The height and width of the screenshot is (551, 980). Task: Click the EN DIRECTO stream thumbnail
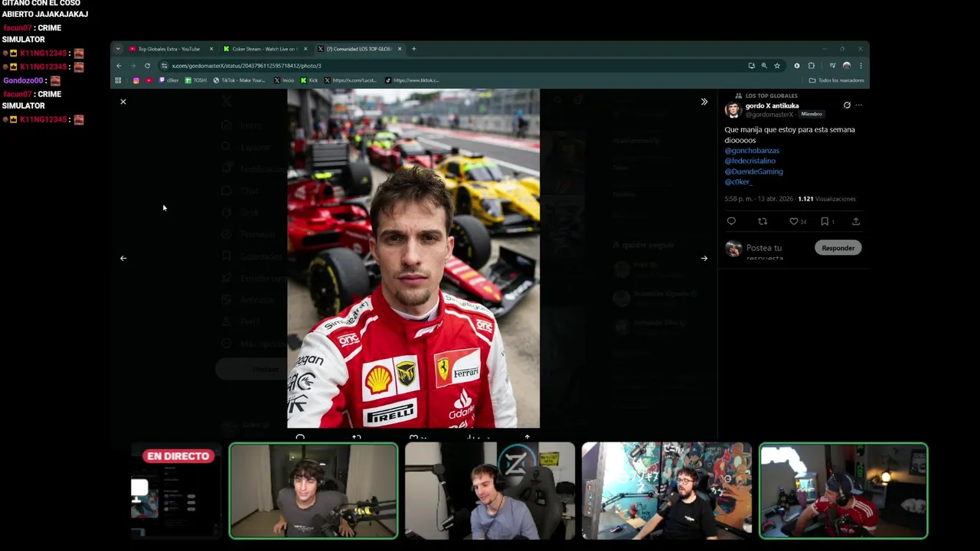click(x=176, y=491)
